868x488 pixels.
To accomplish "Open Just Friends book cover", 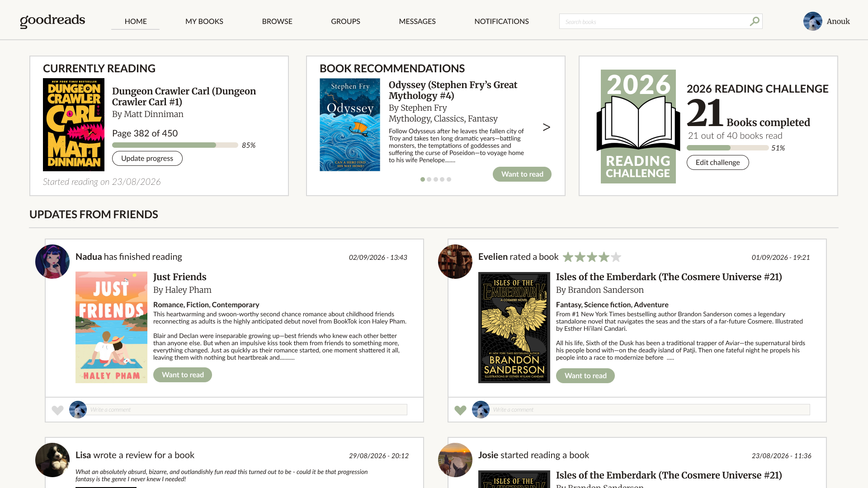I will click(x=111, y=327).
